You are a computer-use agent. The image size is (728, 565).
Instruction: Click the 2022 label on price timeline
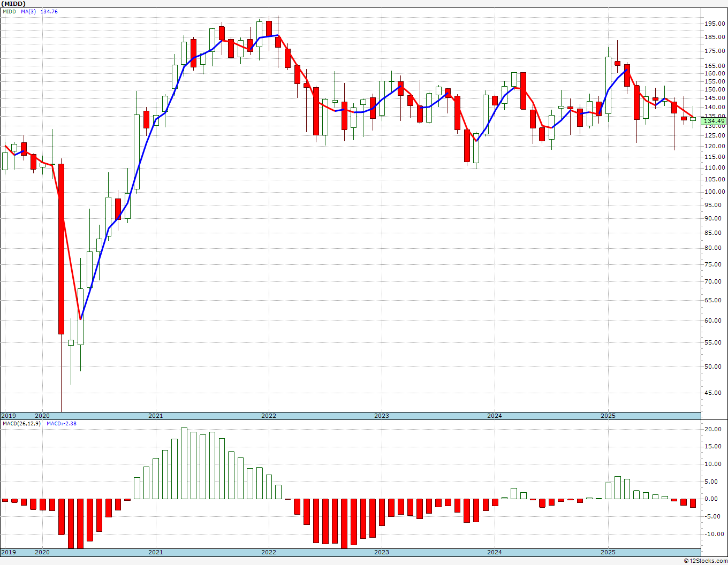[x=269, y=416]
